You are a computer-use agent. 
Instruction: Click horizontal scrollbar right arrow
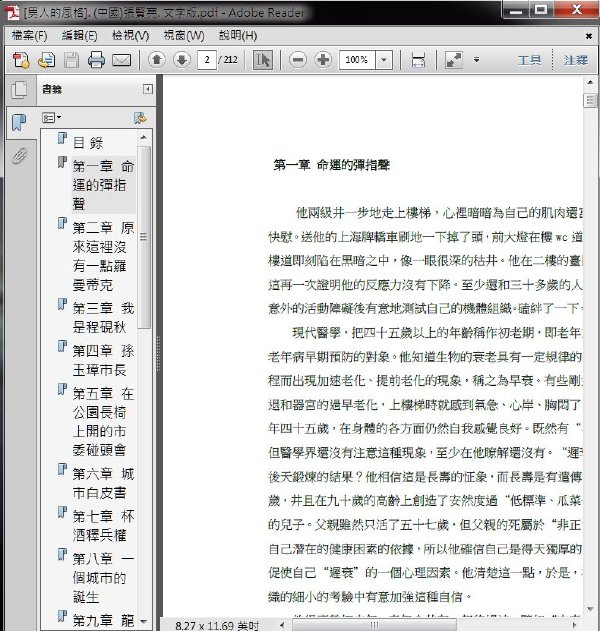coord(574,625)
